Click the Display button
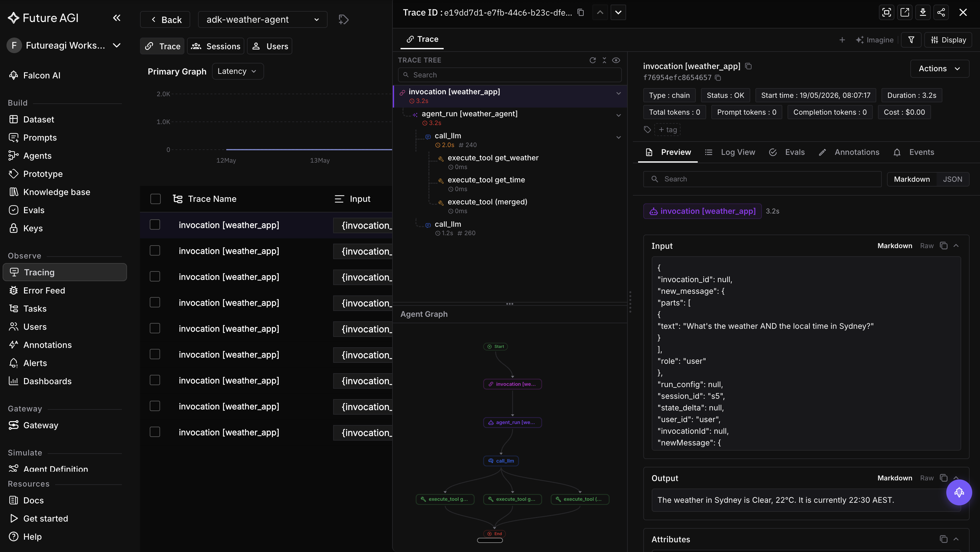This screenshot has width=980, height=552. coord(949,40)
